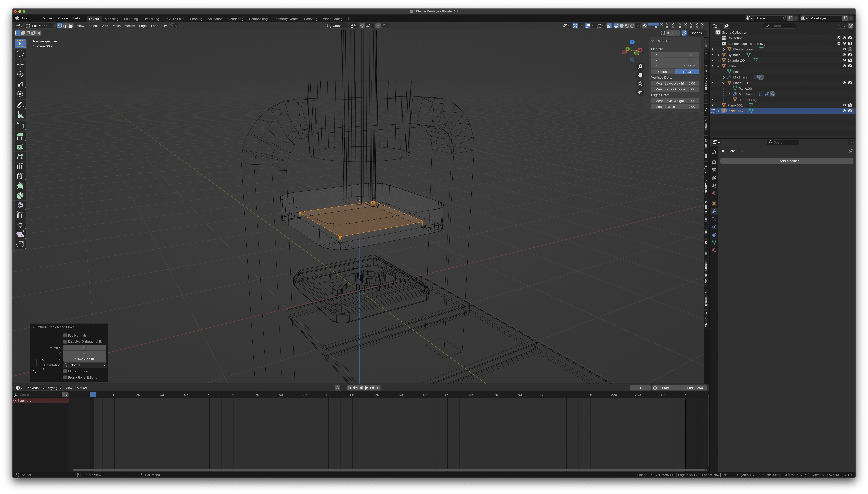This screenshot has height=494, width=868.
Task: Open the Edit Mode dropdown
Action: coord(40,26)
